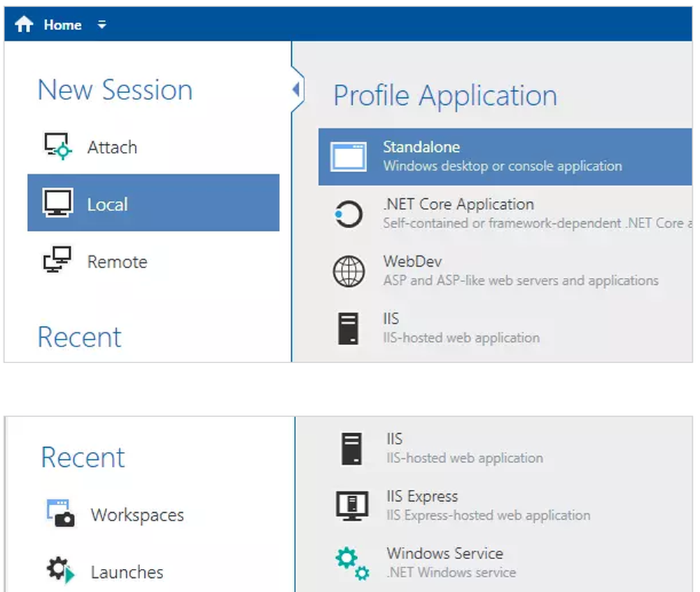The image size is (700, 592).
Task: Click the Remote computers icon
Action: (x=57, y=260)
